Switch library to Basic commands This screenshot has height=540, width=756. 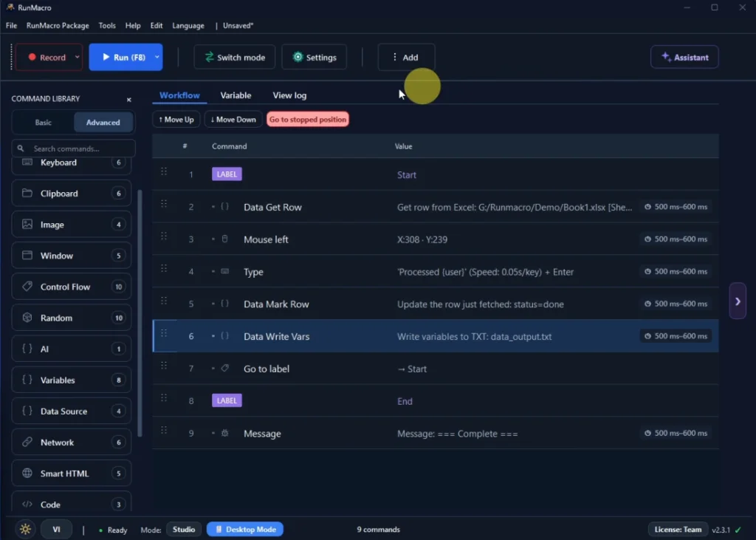(x=44, y=123)
